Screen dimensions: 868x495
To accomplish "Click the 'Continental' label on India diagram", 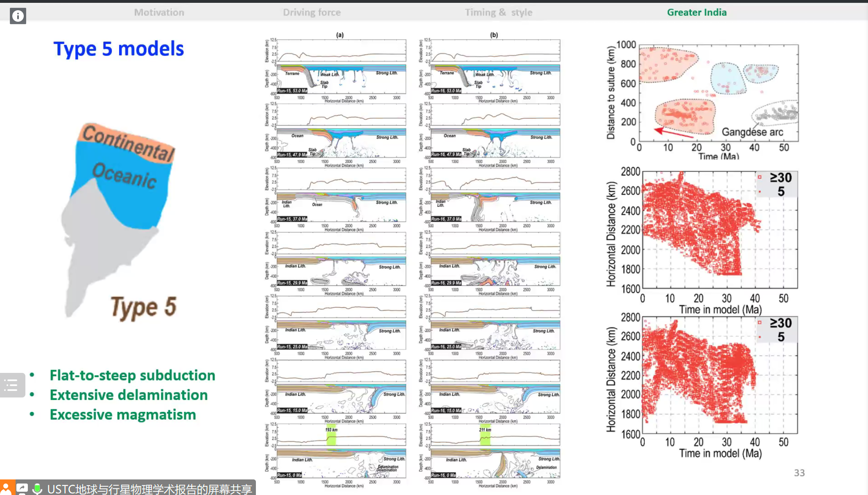I will [x=129, y=143].
